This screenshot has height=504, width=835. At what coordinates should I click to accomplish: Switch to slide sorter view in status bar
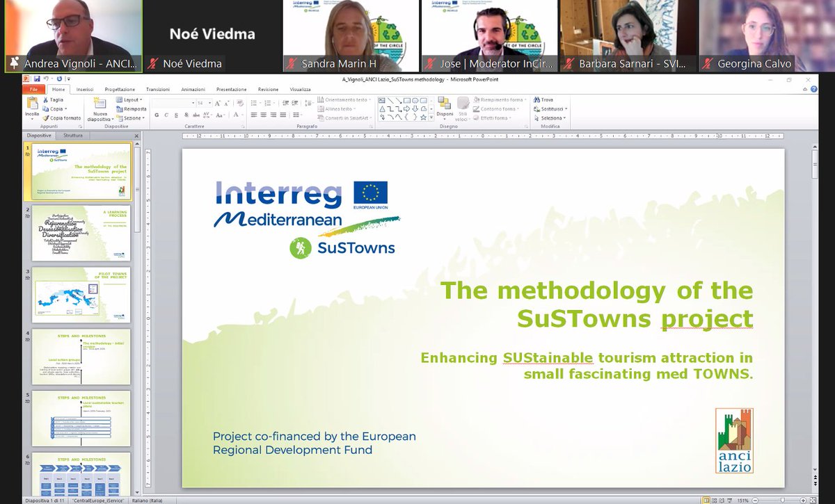[x=715, y=501]
